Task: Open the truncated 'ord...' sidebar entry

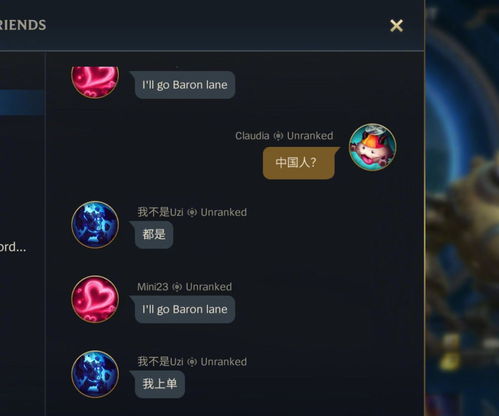Action: tap(13, 247)
